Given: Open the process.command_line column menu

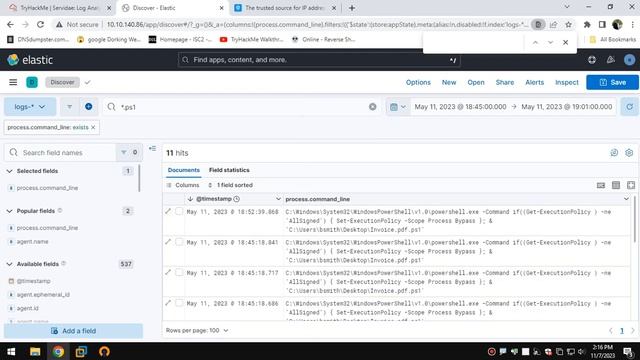Looking at the screenshot, I should click(626, 199).
